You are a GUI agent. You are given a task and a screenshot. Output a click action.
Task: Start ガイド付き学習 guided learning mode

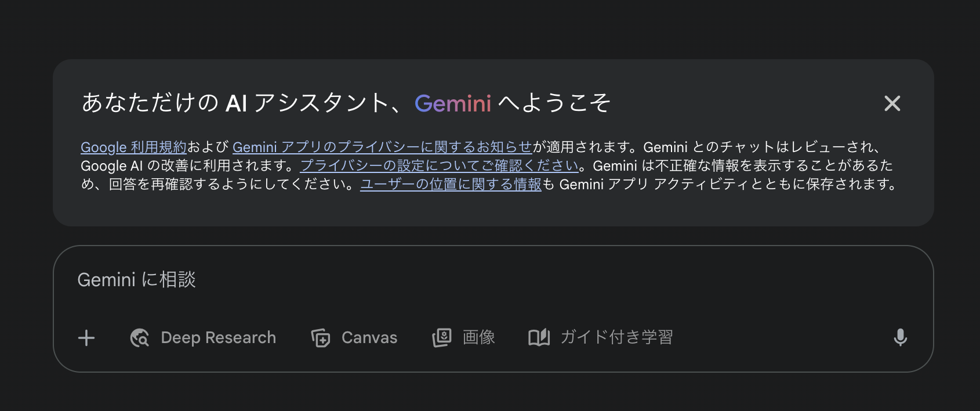click(600, 337)
